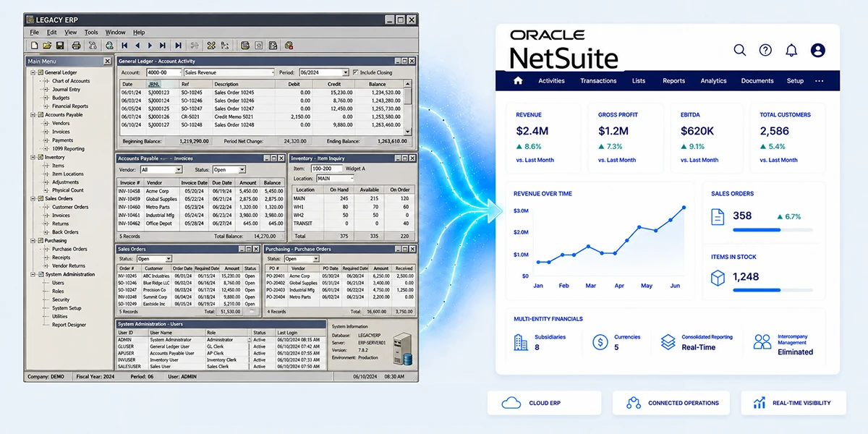Image resolution: width=868 pixels, height=434 pixels.
Task: Open NetSuite notifications bell
Action: 791,50
